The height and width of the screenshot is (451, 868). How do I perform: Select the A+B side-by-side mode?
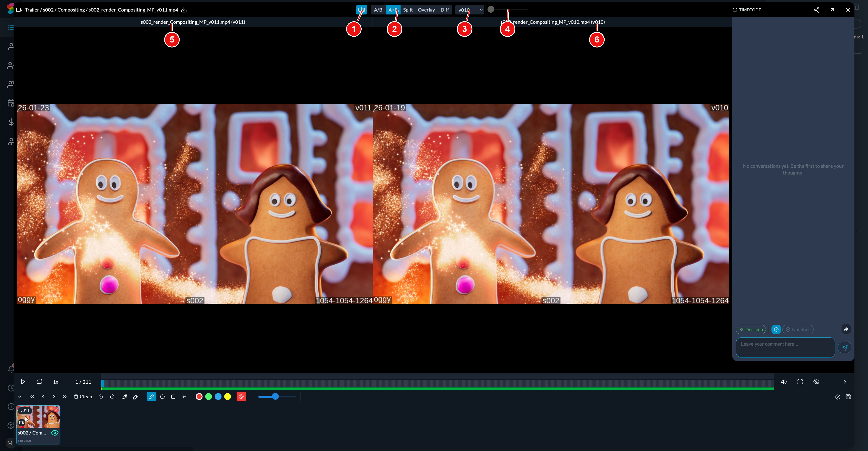click(393, 10)
